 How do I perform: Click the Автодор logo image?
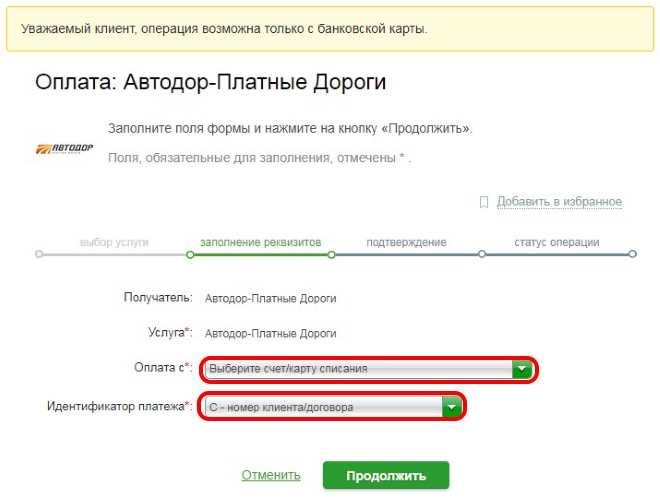click(64, 148)
